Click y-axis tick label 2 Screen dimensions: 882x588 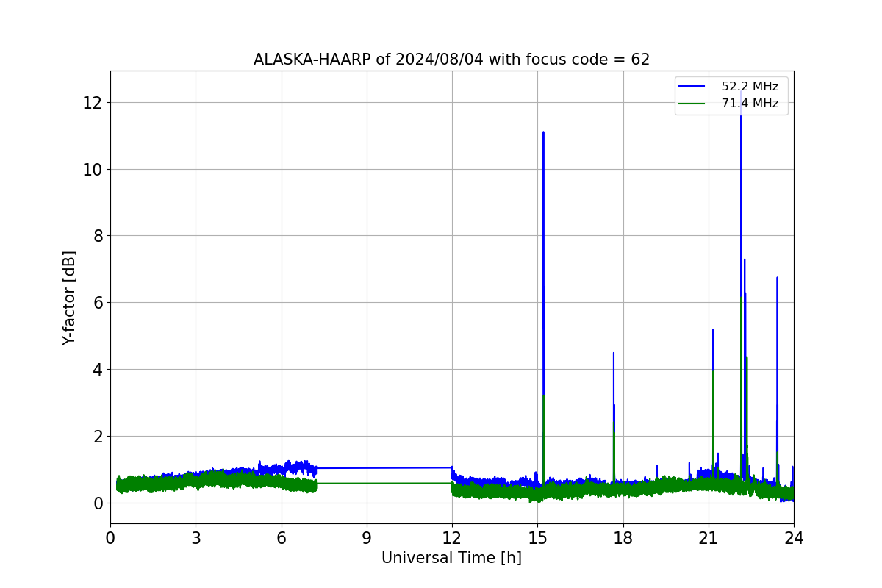pos(96,437)
